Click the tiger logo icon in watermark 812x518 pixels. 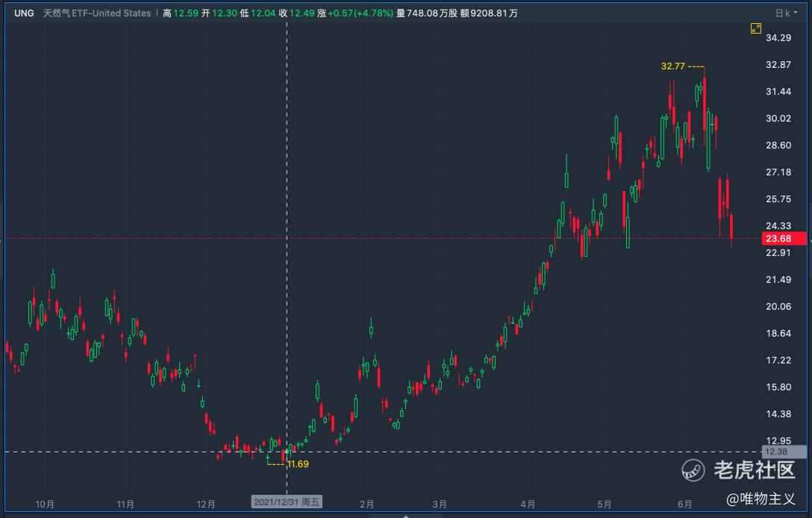coord(692,470)
